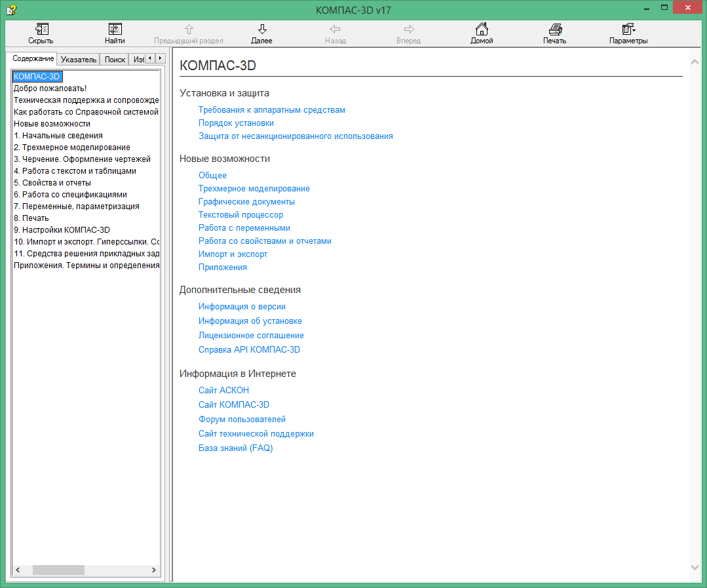Minimize the КОМПАС-3D v17 help window

[x=647, y=8]
